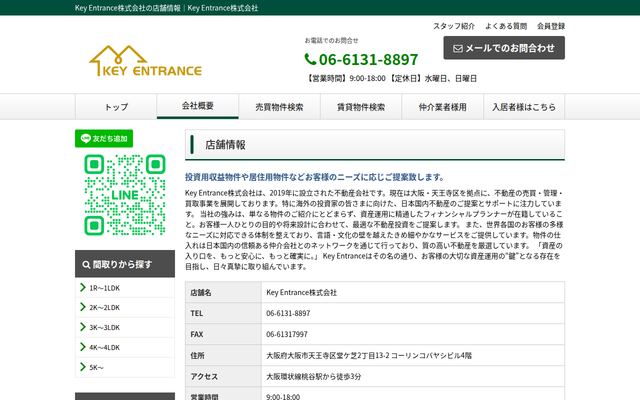The image size is (640, 400).
Task: Click the お電話でのお問合せ label
Action: pyautogui.click(x=331, y=40)
